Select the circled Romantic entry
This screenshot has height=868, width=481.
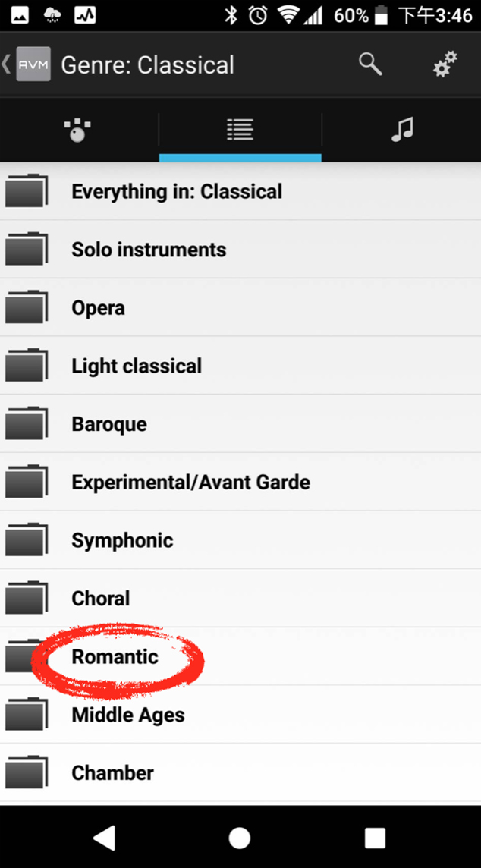point(240,656)
